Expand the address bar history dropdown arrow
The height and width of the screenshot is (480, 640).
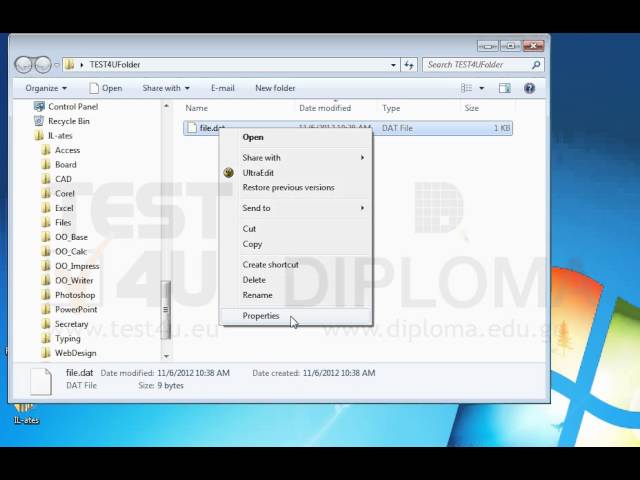pyautogui.click(x=393, y=65)
